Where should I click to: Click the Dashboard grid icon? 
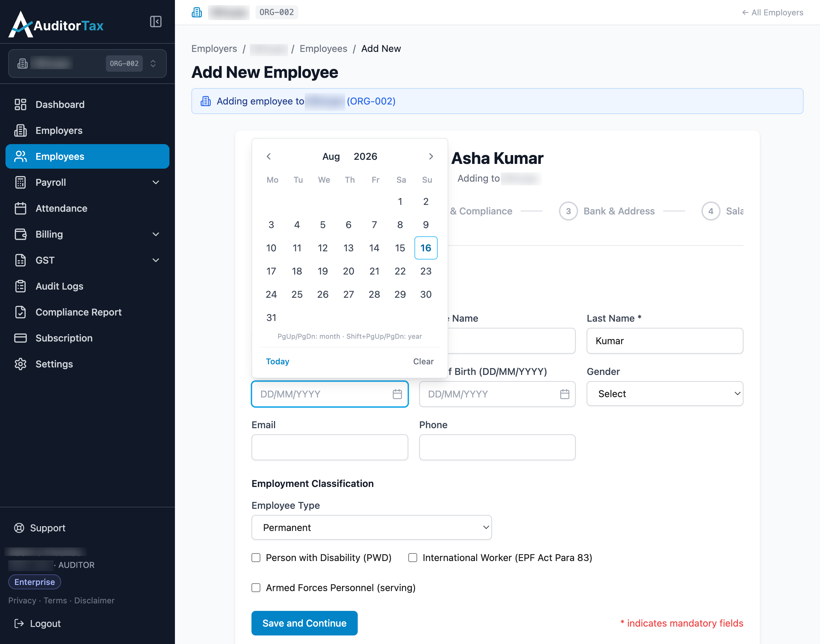(20, 104)
